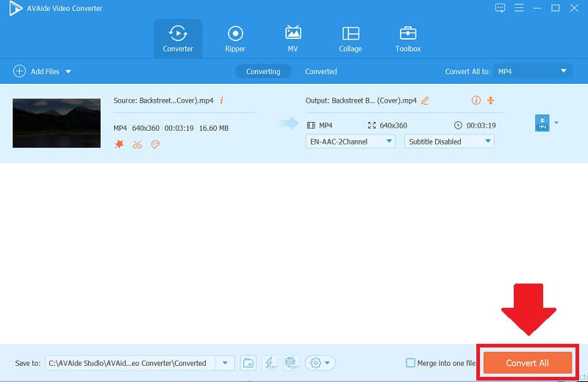This screenshot has width=588, height=382.
Task: Open the star-shaped edit effects icon
Action: (x=119, y=145)
